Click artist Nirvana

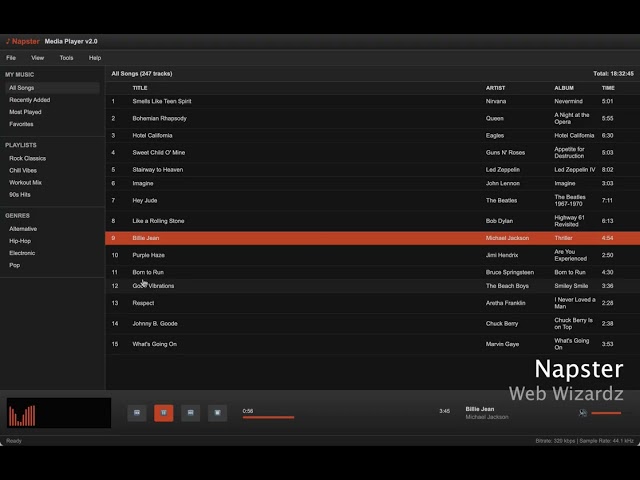[496, 101]
